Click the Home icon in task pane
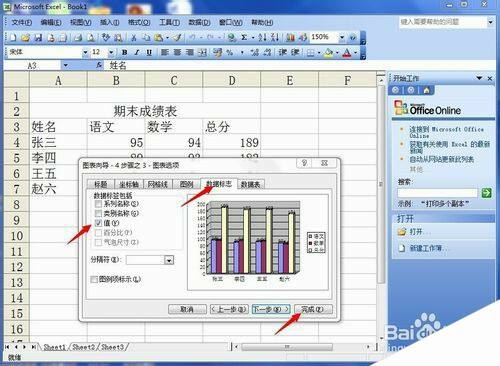Viewport: 500px width, 366px height. (426, 90)
